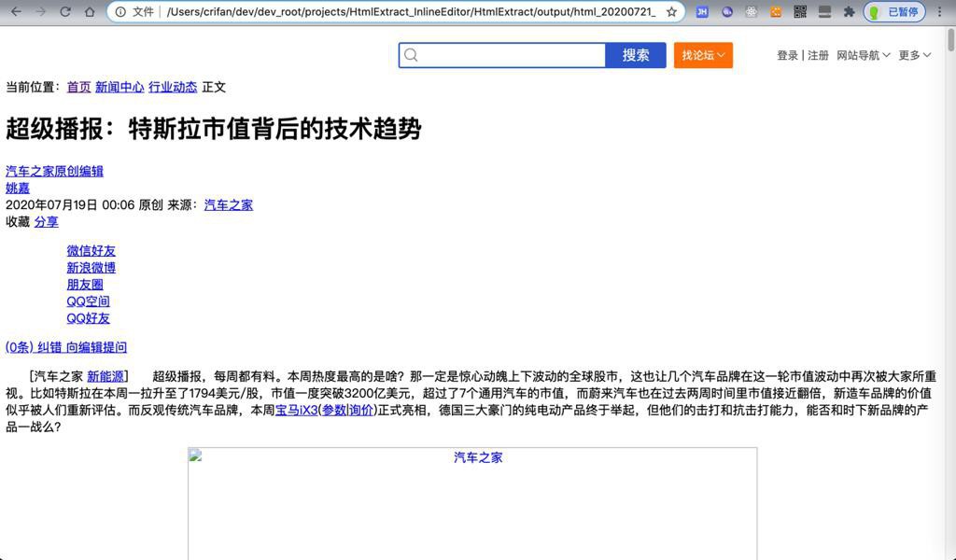The width and height of the screenshot is (956, 560).
Task: Open the browser home page icon
Action: [90, 11]
